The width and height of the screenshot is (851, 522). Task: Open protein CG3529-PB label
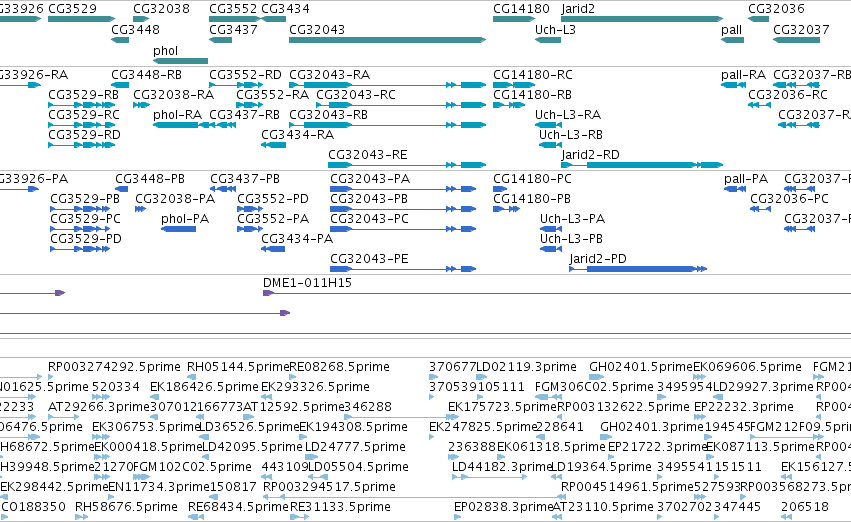[85, 199]
